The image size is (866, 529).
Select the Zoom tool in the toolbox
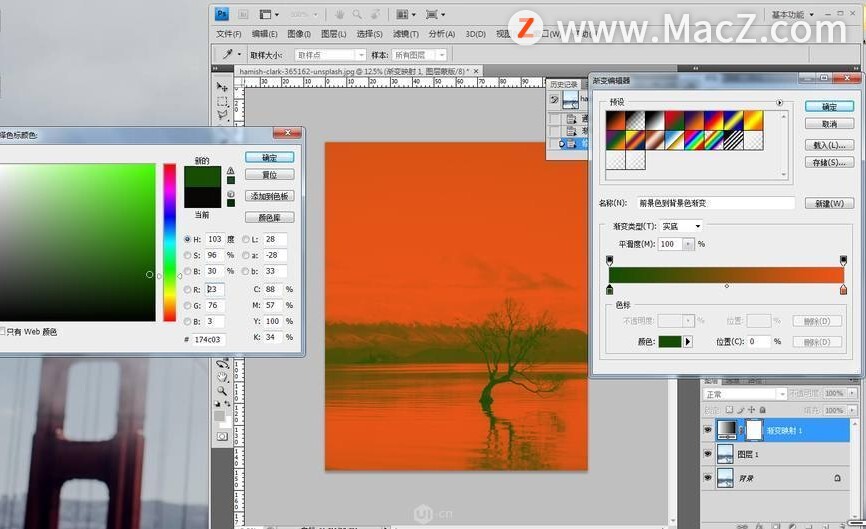222,390
